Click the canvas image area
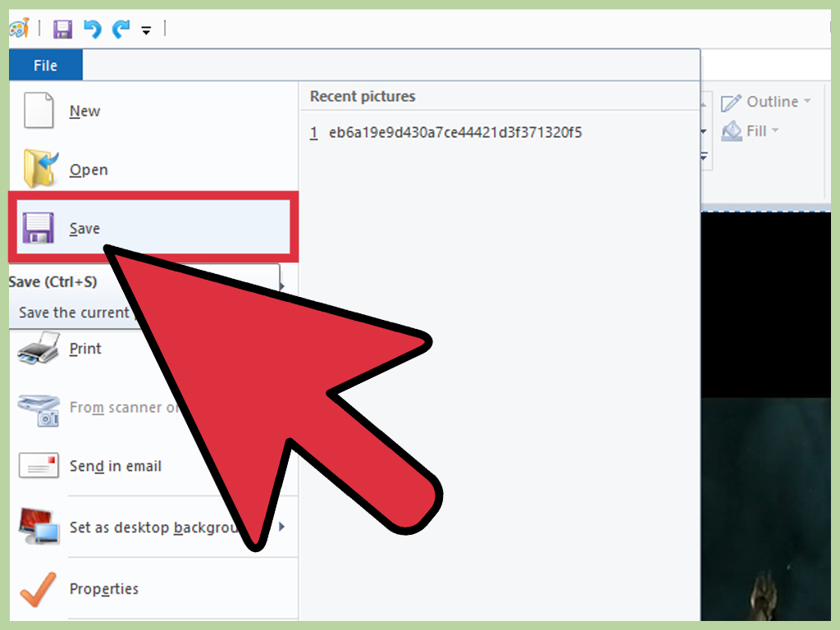This screenshot has height=630, width=840. (x=765, y=416)
